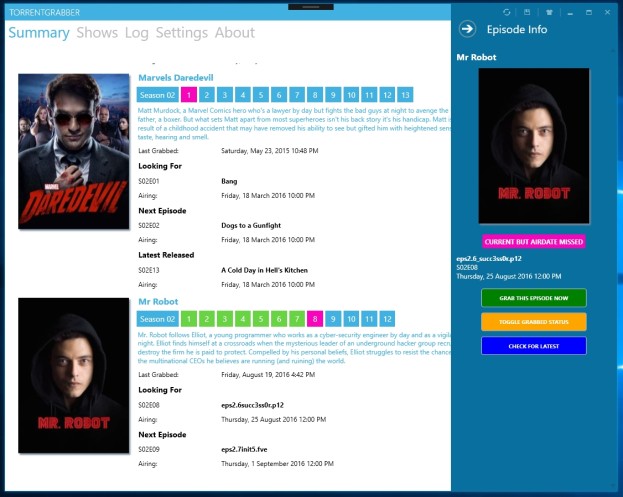Click the Mr Robot poster in the summary list
Image resolution: width=623 pixels, height=497 pixels.
tap(74, 375)
